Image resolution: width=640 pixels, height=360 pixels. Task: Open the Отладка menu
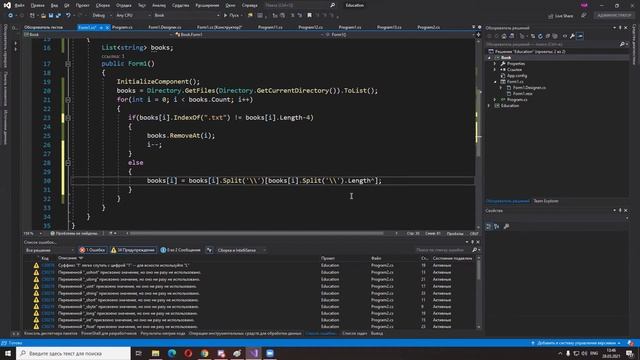(x=123, y=5)
